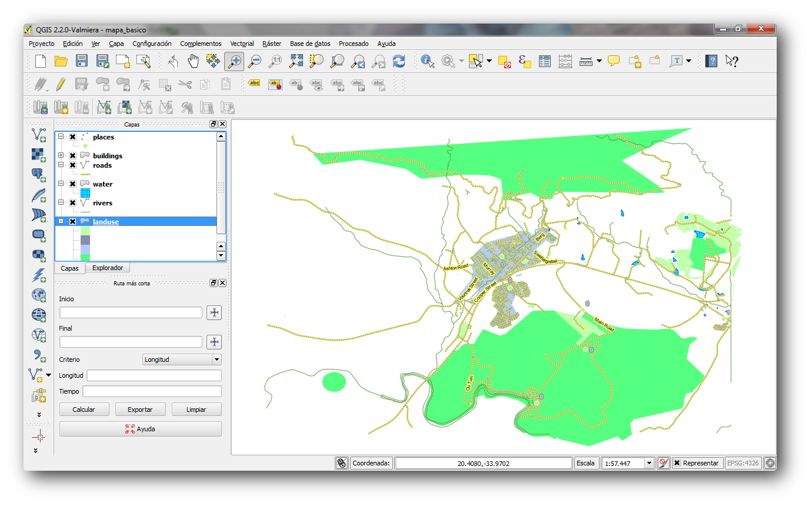This screenshot has height=506, width=812.
Task: Toggle visibility of buildings layer
Action: point(72,156)
